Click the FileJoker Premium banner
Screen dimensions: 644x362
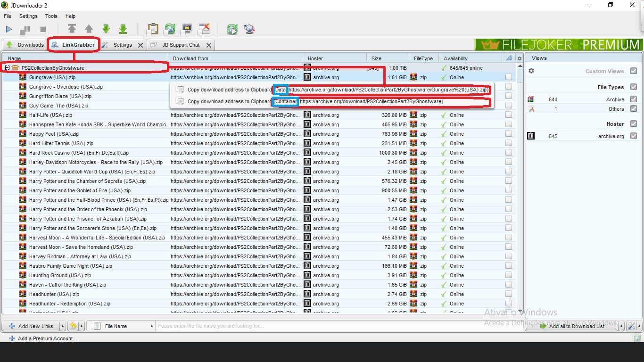coord(559,45)
